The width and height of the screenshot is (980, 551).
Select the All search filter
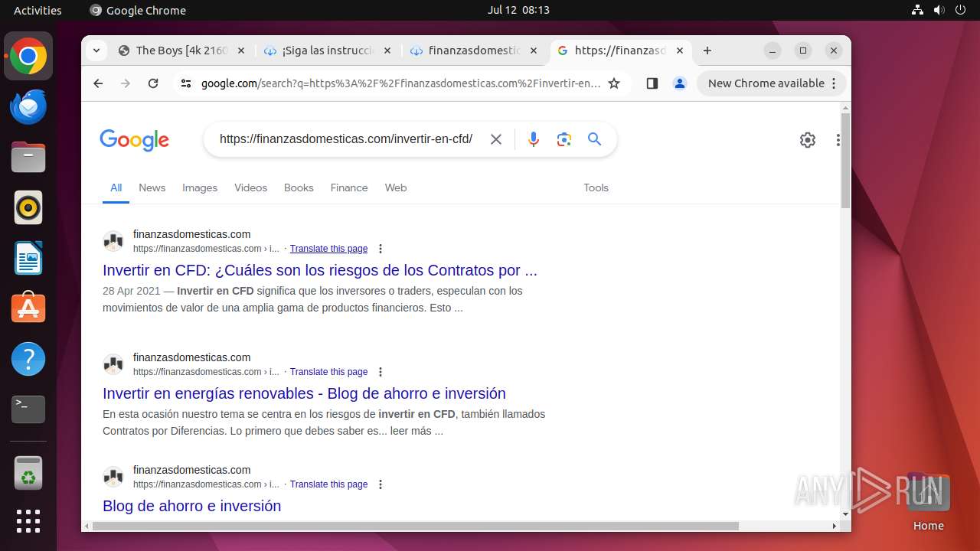[x=116, y=187]
